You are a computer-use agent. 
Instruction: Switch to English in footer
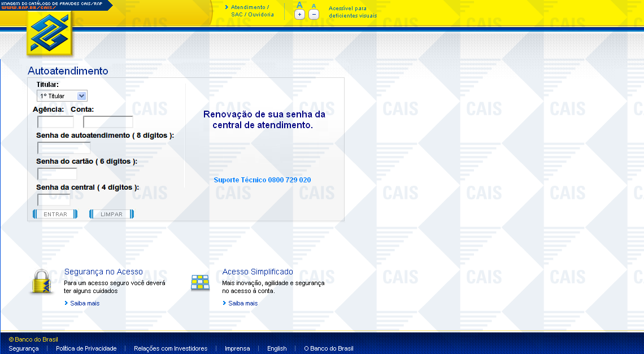point(277,348)
